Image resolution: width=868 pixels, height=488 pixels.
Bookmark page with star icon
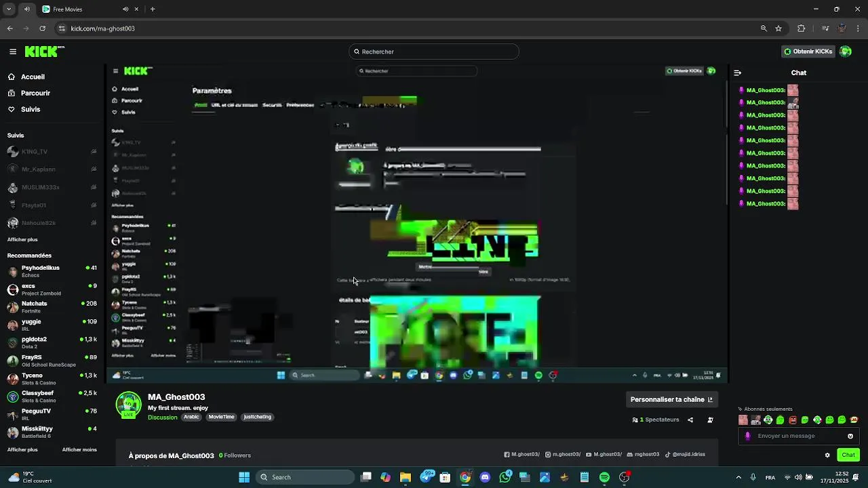[778, 28]
